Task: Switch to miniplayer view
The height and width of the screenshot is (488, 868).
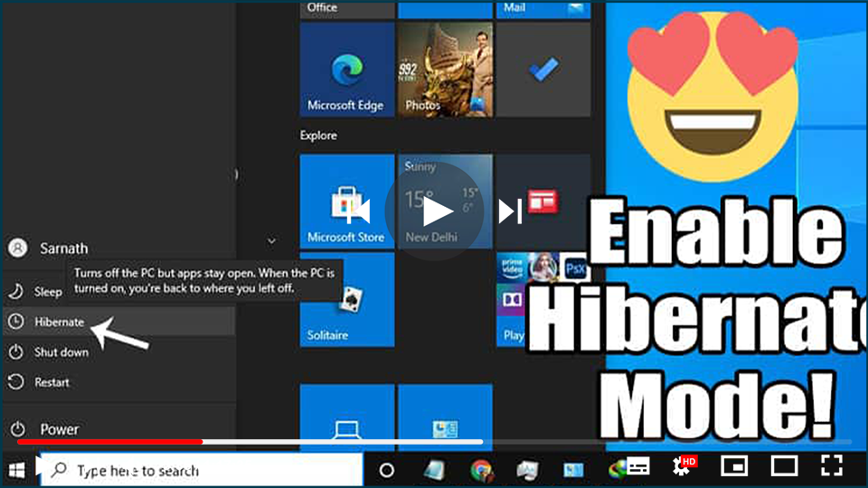Action: point(733,466)
